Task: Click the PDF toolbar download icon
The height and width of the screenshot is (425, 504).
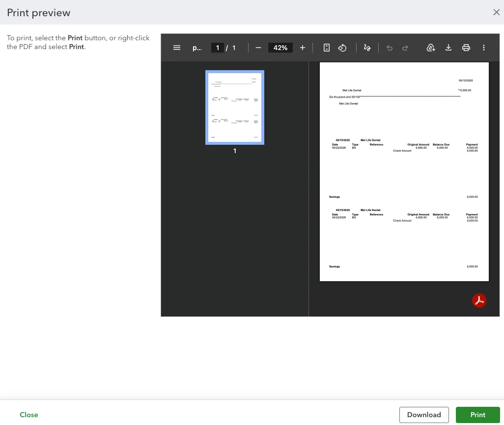Action: tap(448, 48)
